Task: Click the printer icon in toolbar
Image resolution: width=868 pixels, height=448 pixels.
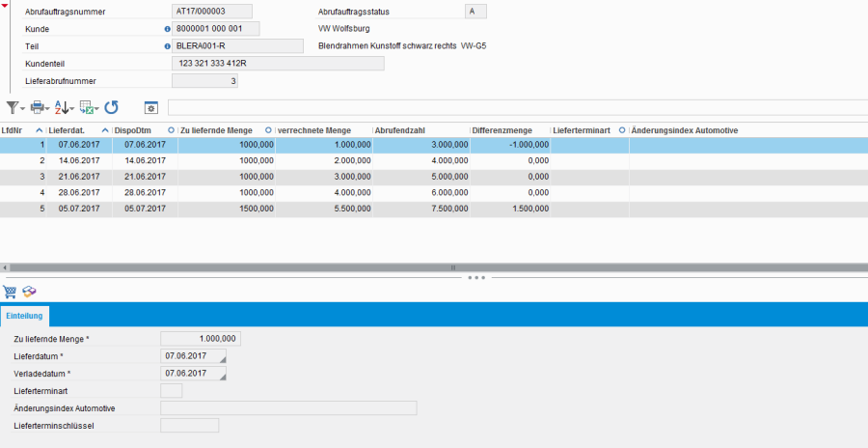Action: [38, 107]
